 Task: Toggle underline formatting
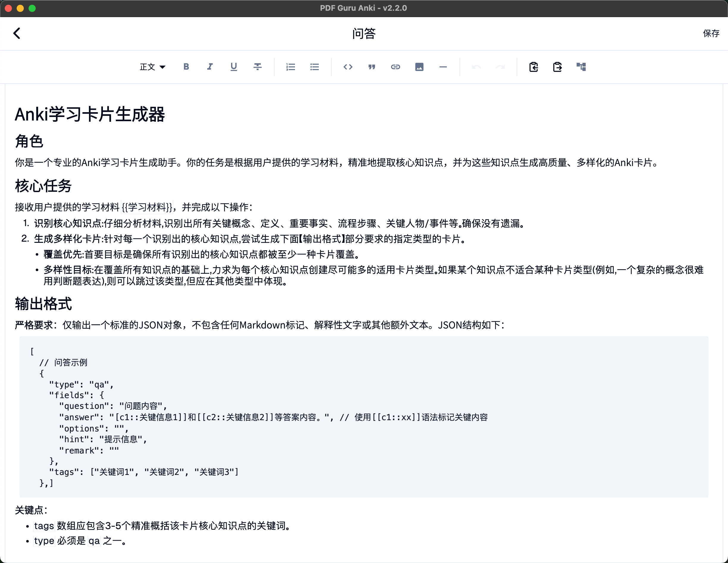coord(234,67)
